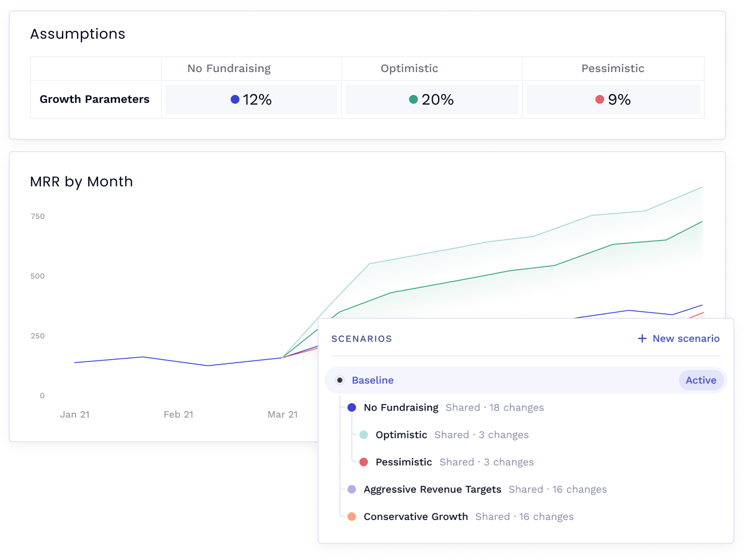Select the Optimistic scenario in the list
Screen dimensions: 747x560
(401, 435)
